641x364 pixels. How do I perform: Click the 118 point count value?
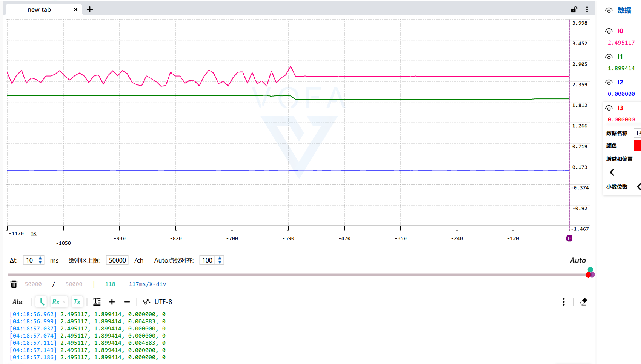tap(110, 284)
